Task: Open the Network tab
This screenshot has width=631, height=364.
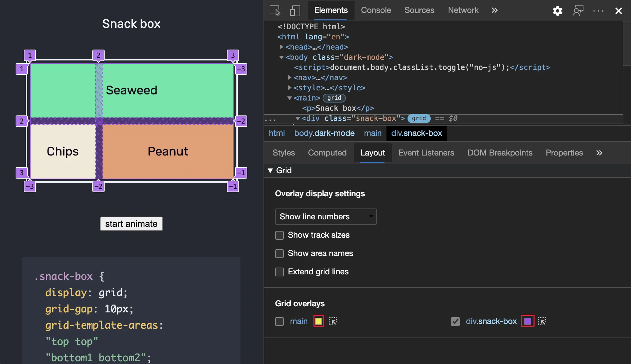Action: [x=463, y=11]
